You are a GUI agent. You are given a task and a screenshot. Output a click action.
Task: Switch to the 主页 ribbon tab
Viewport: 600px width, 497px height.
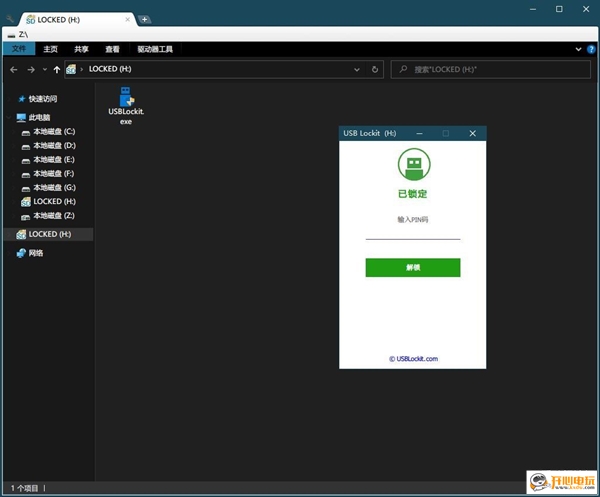point(51,49)
